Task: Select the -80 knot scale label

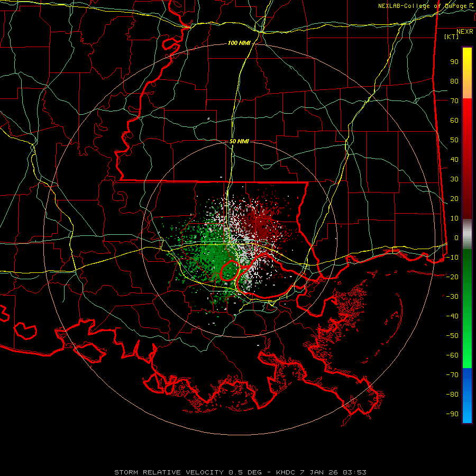Action: tap(452, 395)
